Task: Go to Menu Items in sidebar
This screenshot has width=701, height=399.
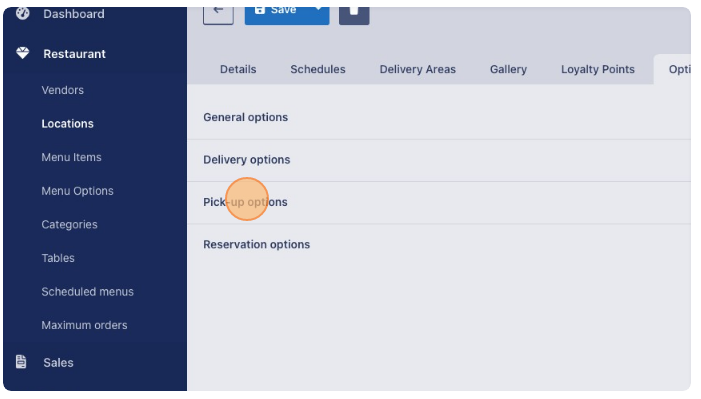Action: coord(72,157)
